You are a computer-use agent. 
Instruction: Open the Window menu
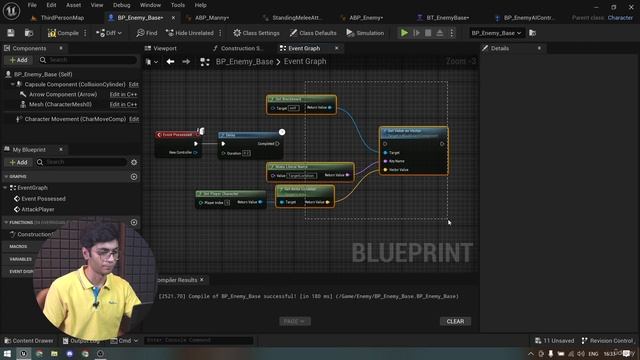(150, 5)
